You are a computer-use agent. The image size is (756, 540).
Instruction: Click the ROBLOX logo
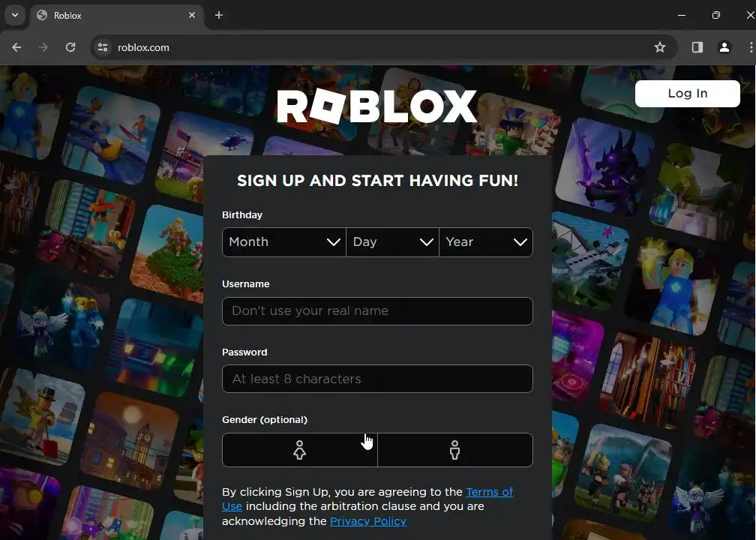[376, 106]
